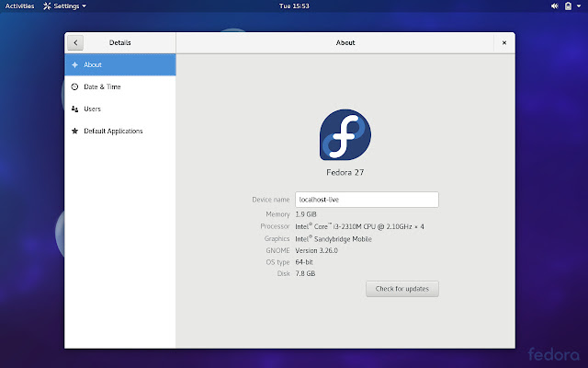The image size is (588, 368).
Task: Open the Activities overview
Action: [x=19, y=6]
